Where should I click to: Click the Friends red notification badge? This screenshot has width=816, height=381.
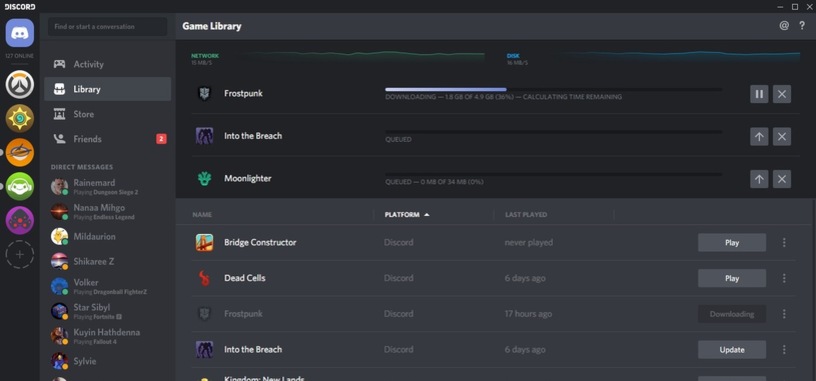tap(161, 139)
